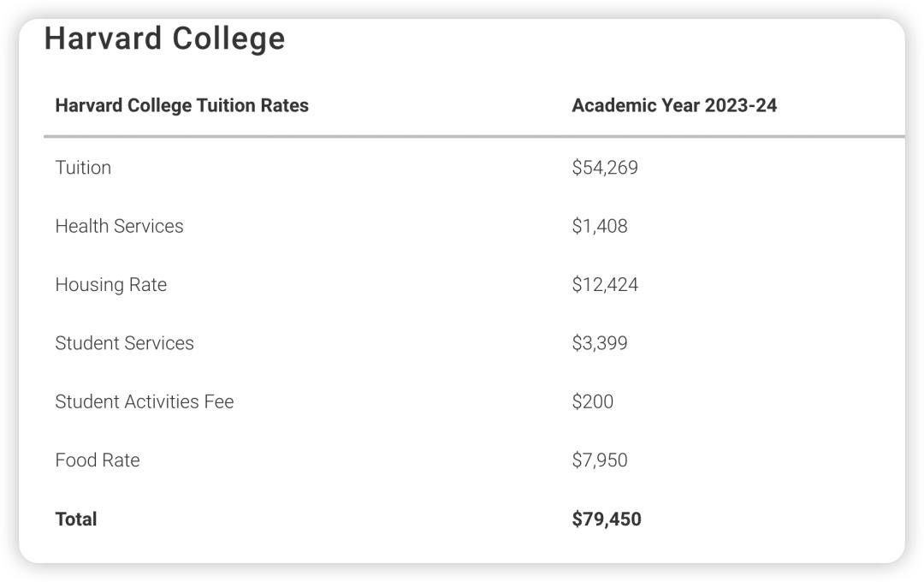Click the $1,408 health services amount

(x=600, y=226)
